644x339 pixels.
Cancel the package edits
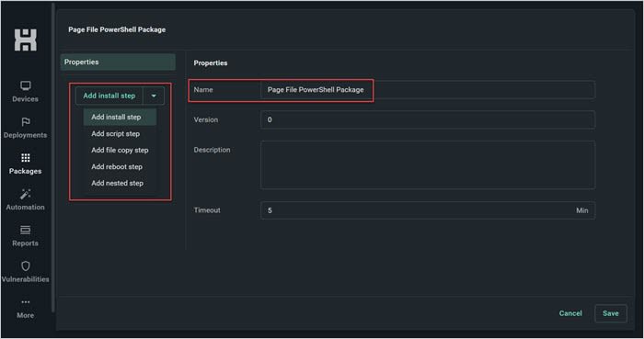pos(570,313)
